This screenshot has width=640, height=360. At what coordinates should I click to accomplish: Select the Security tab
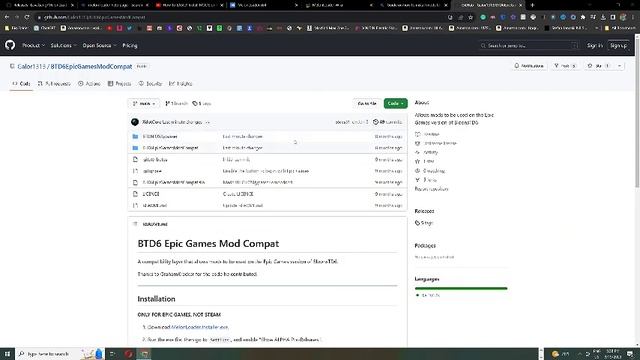151,83
